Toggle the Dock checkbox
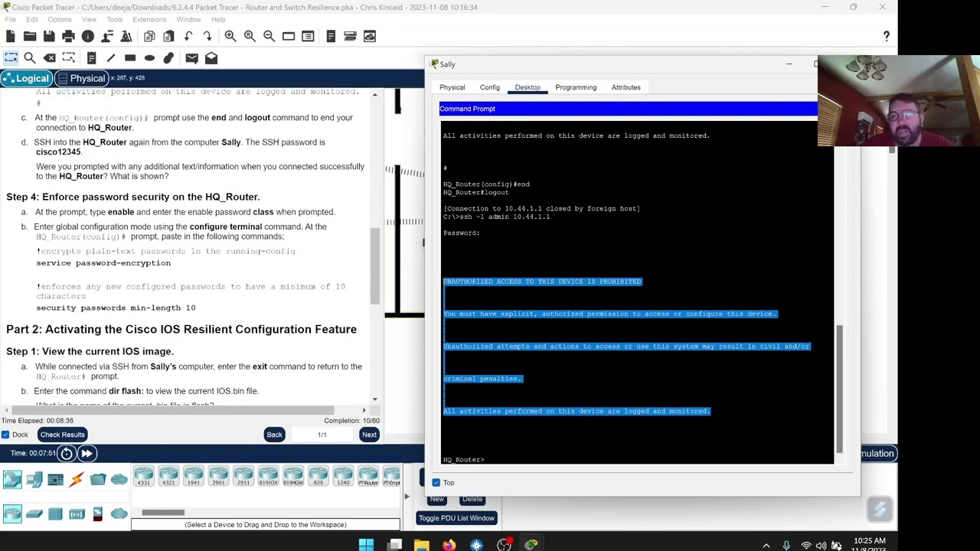 (x=5, y=435)
